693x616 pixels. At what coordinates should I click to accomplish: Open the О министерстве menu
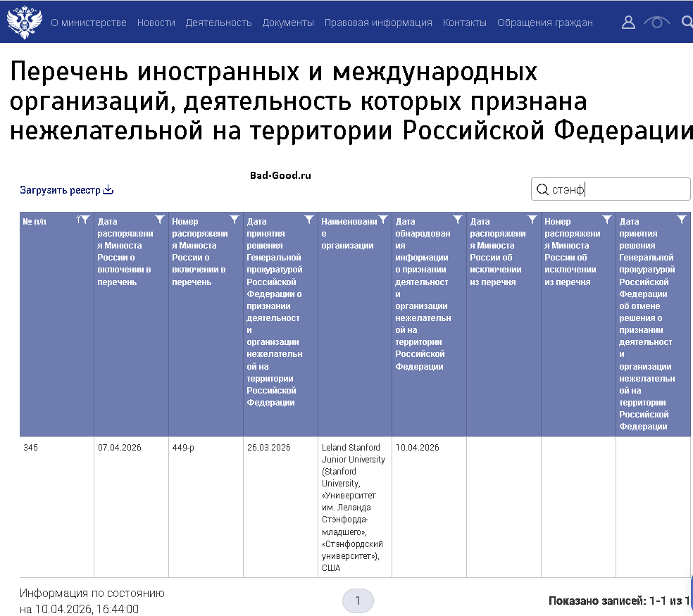point(89,23)
